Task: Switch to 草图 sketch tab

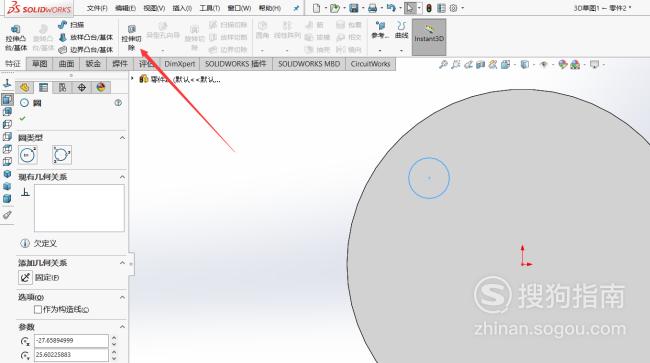Action: [40, 64]
